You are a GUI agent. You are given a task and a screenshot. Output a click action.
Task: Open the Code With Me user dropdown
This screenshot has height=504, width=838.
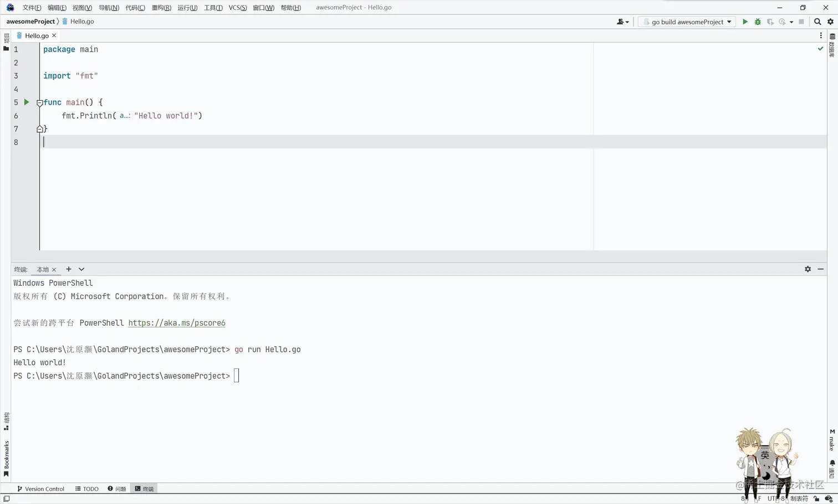click(623, 22)
